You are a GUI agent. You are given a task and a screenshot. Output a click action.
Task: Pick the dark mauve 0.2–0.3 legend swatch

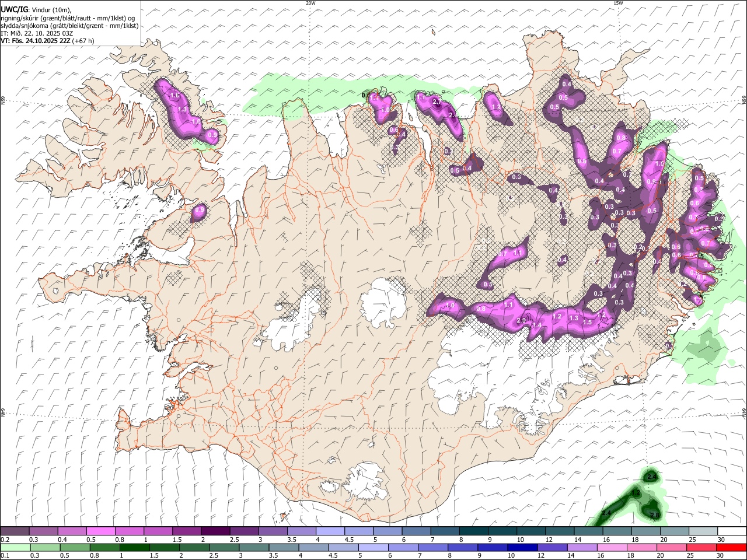click(15, 531)
